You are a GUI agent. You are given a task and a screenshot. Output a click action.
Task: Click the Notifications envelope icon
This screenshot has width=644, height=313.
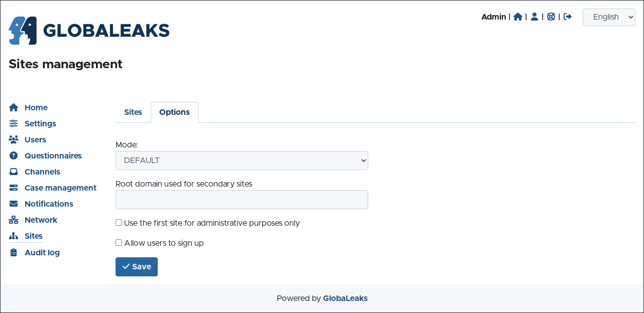click(x=14, y=204)
